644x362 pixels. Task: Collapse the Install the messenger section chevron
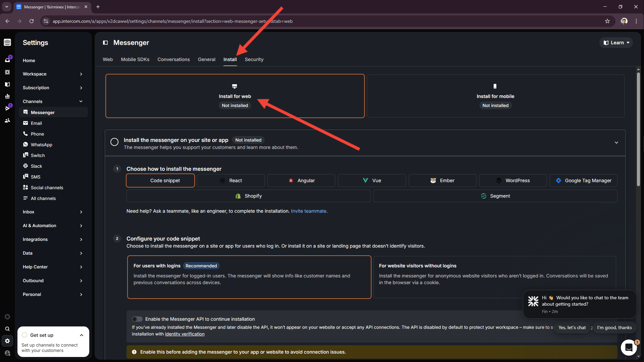coord(616,143)
